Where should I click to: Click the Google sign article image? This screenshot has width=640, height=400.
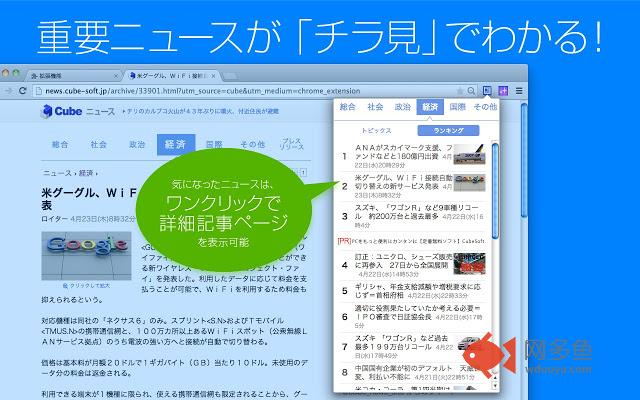[x=87, y=256]
